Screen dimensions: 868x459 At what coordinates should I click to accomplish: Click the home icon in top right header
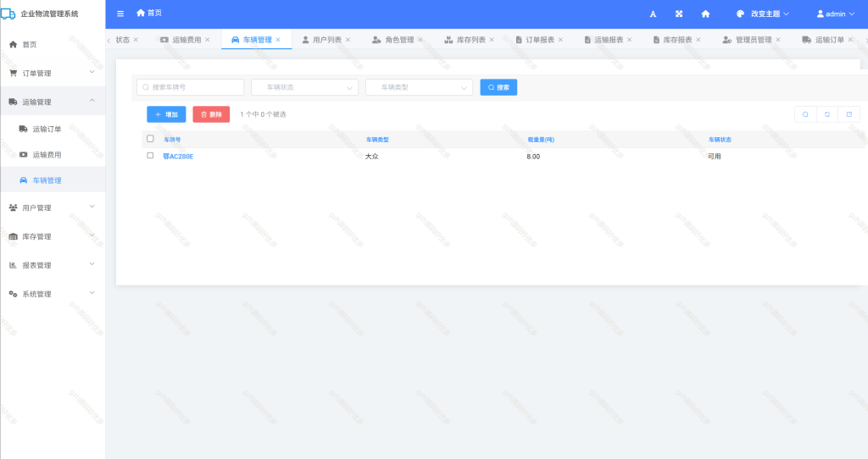coord(705,14)
